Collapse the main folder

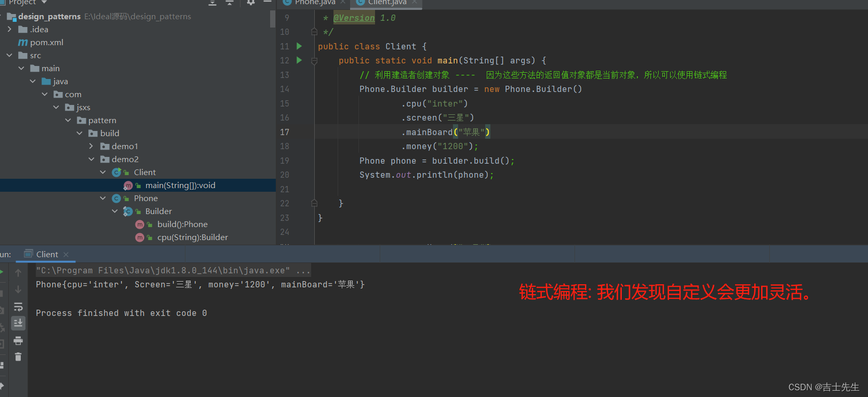(x=21, y=69)
